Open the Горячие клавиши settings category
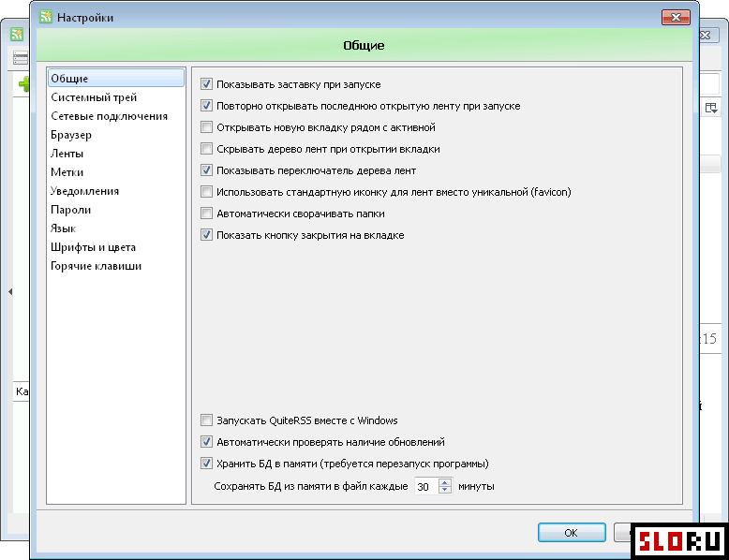729x560 pixels. click(96, 266)
